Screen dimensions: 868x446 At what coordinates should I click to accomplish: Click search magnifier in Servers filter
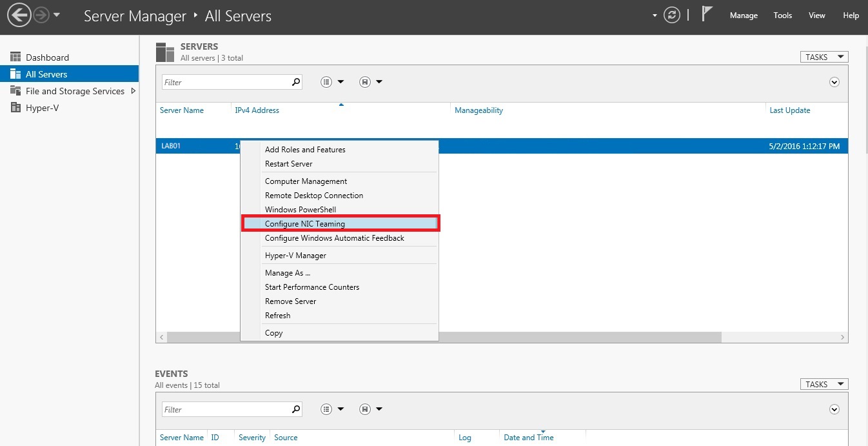(x=296, y=82)
